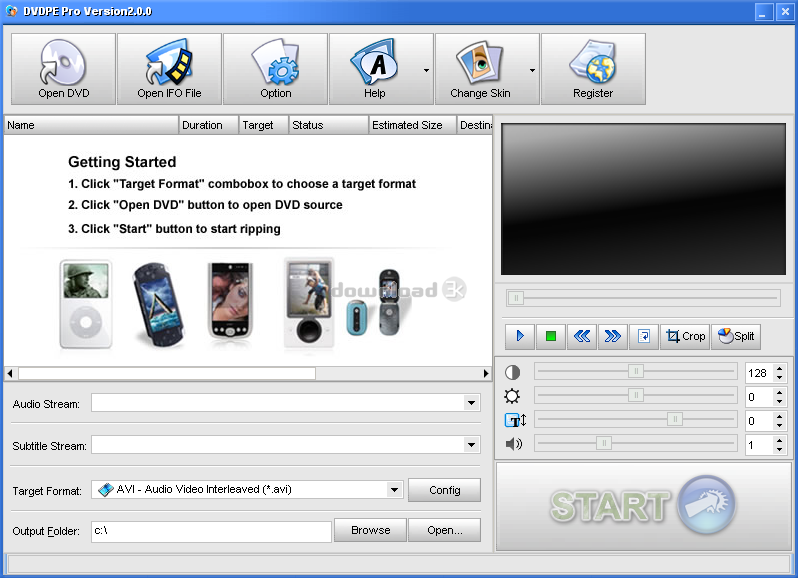Close the DVDPE Pro window

tap(785, 12)
